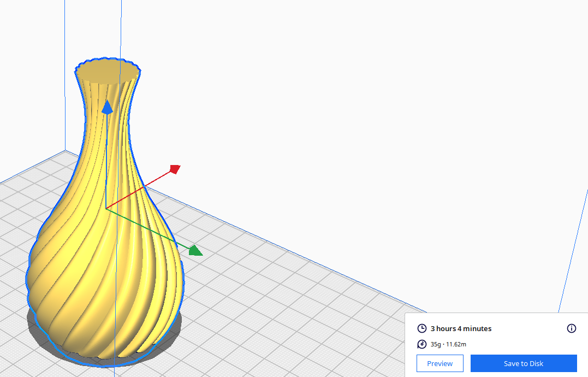The height and width of the screenshot is (377, 588).
Task: Click Save to Disk
Action: (x=523, y=363)
